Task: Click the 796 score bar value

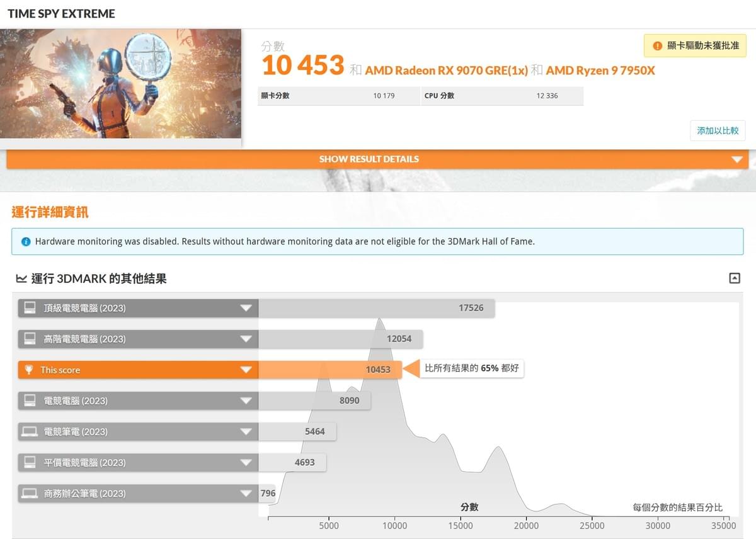Action: coord(268,493)
